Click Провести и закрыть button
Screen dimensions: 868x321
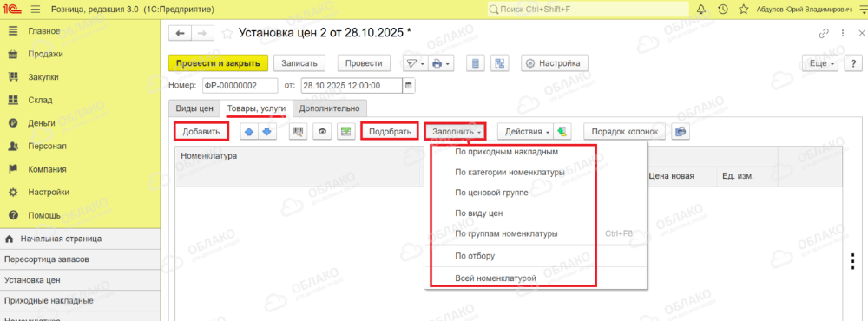[x=218, y=63]
